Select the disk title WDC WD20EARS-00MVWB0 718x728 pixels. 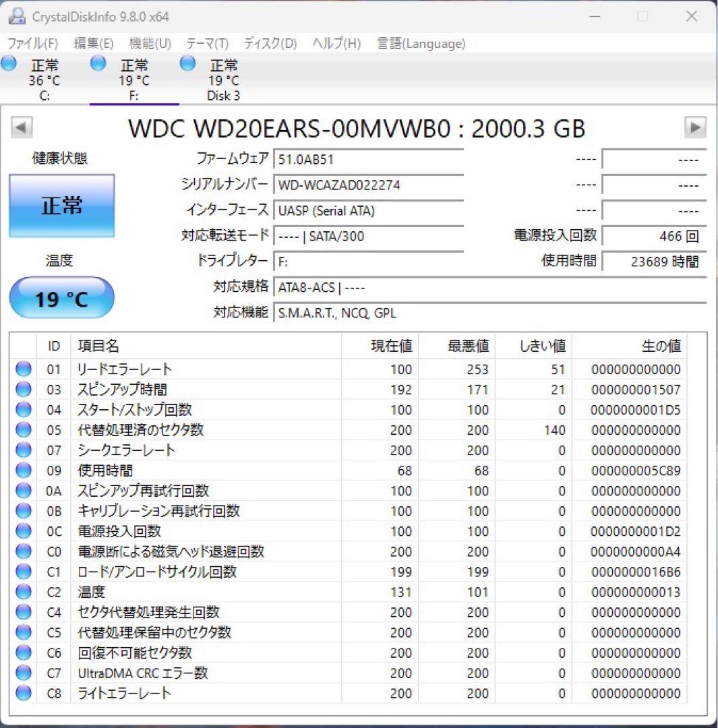[289, 128]
